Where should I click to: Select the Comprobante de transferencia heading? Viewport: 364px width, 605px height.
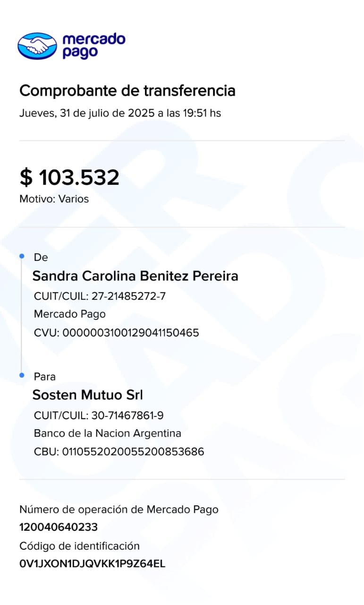tap(127, 90)
